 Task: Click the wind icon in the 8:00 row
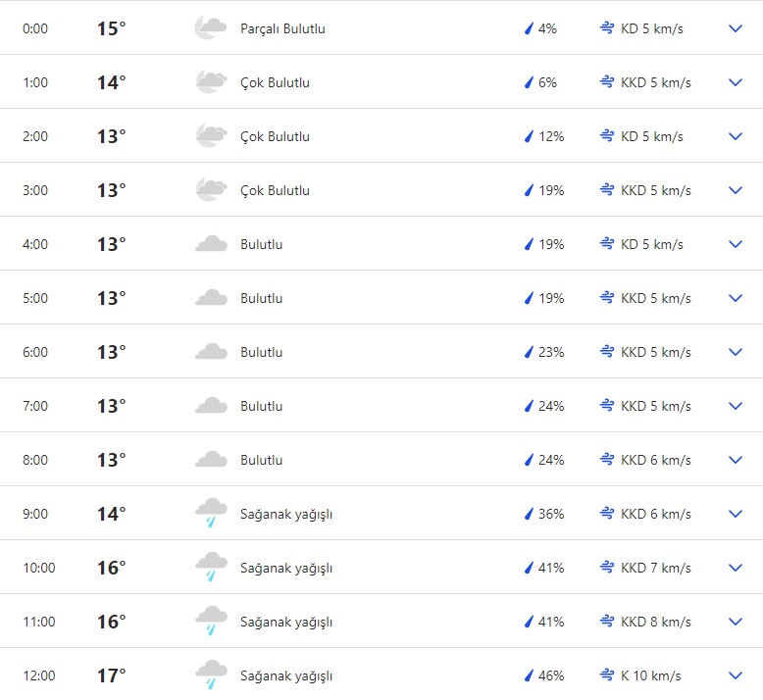(607, 460)
